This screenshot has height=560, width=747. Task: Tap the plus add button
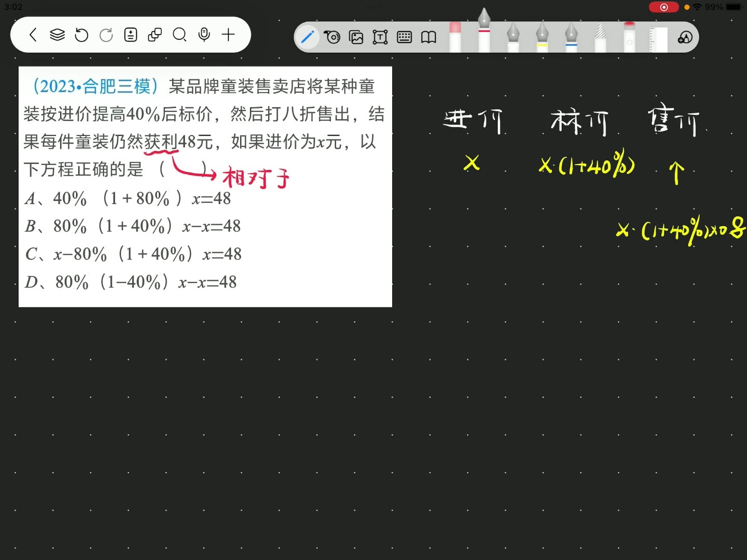[228, 35]
